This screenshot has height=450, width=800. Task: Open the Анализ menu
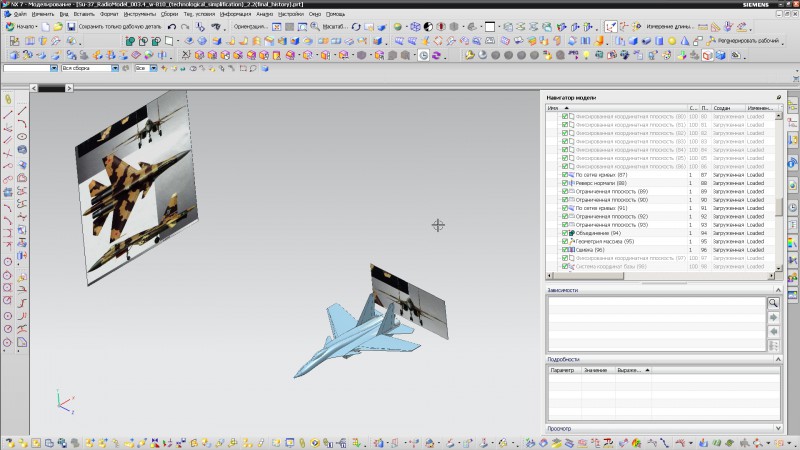point(264,15)
